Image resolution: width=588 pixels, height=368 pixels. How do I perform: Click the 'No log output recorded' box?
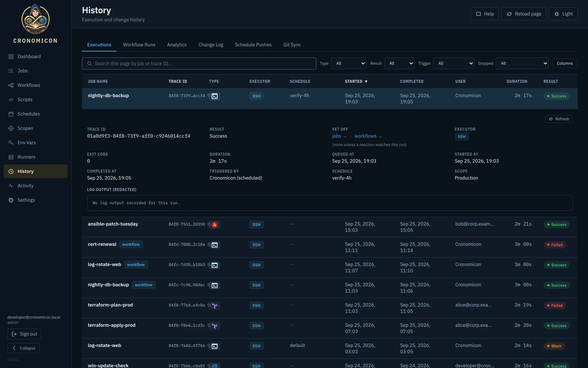330,203
